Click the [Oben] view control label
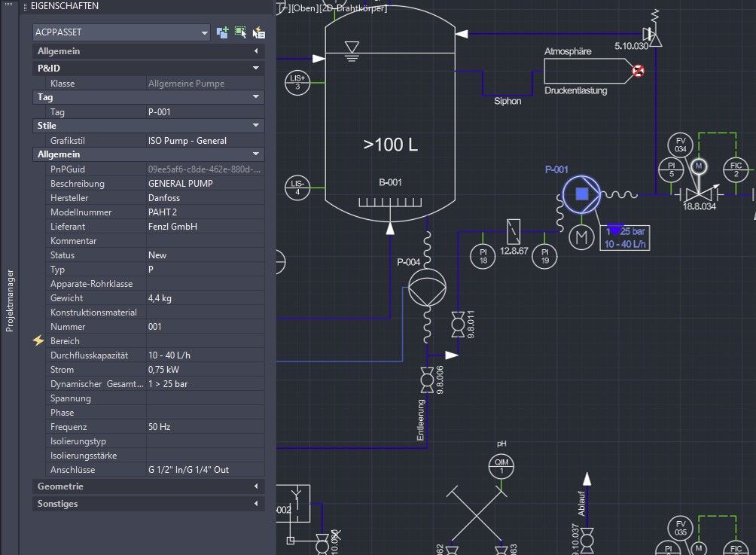This screenshot has width=756, height=555. click(306, 8)
